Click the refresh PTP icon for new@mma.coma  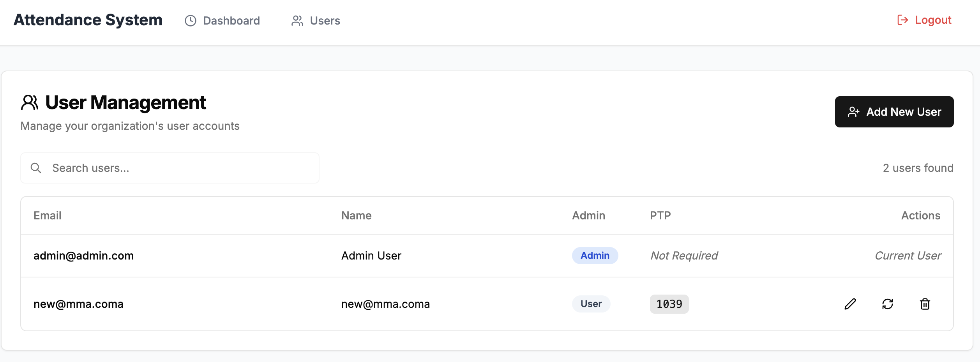[888, 304]
